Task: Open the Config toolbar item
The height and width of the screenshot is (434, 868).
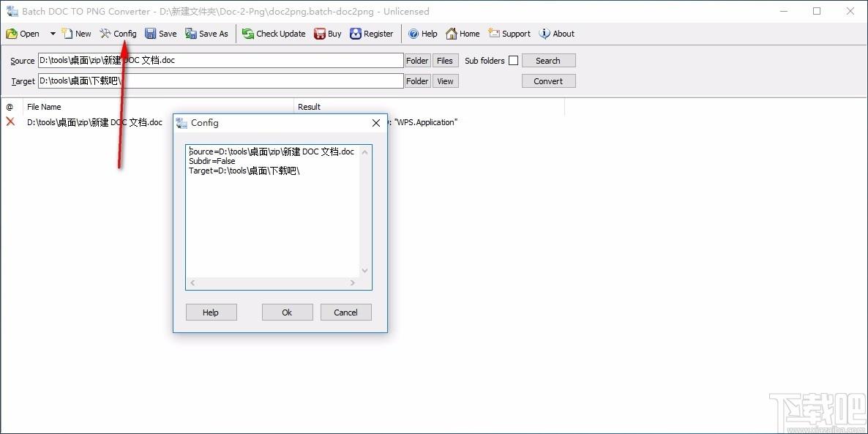Action: click(118, 34)
